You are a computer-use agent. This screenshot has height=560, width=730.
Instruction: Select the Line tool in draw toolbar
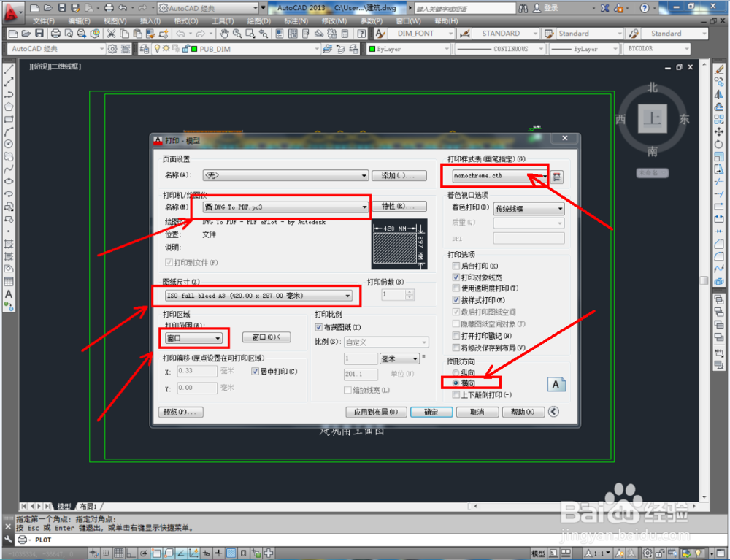point(8,69)
